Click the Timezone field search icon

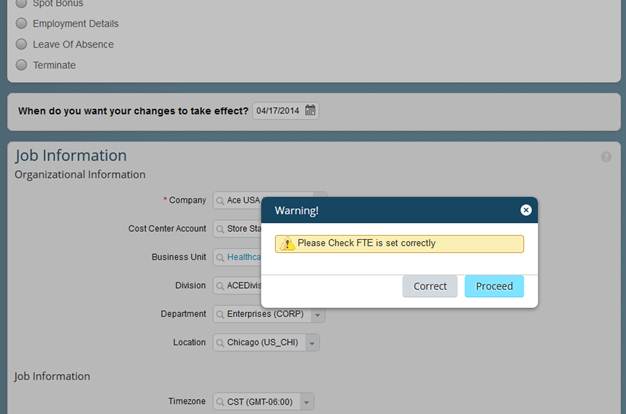click(220, 402)
